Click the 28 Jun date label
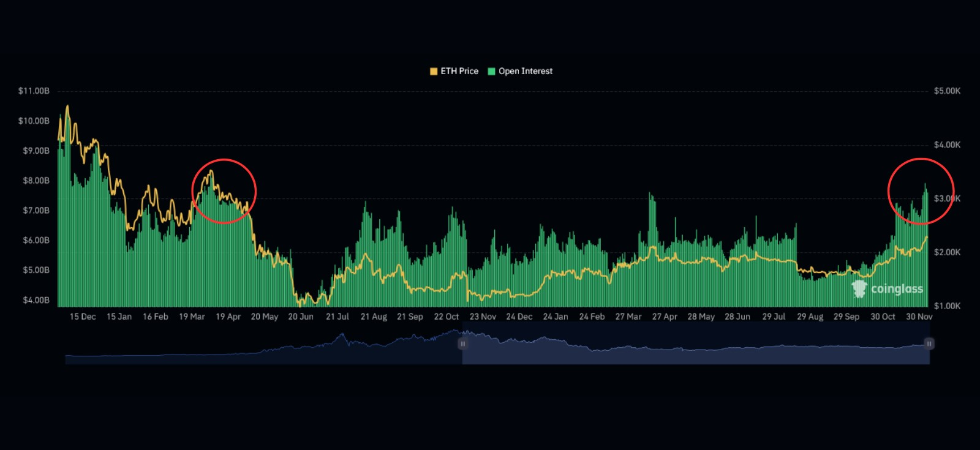The width and height of the screenshot is (980, 450). (x=737, y=317)
